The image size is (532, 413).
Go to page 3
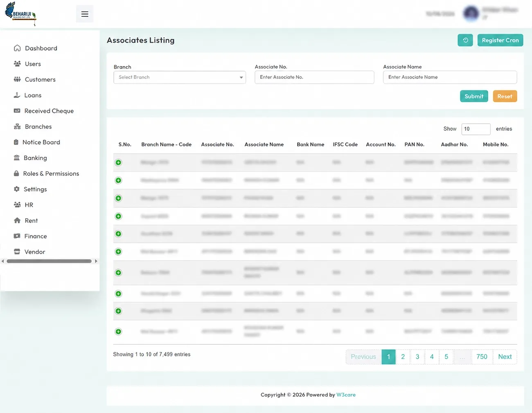417,357
